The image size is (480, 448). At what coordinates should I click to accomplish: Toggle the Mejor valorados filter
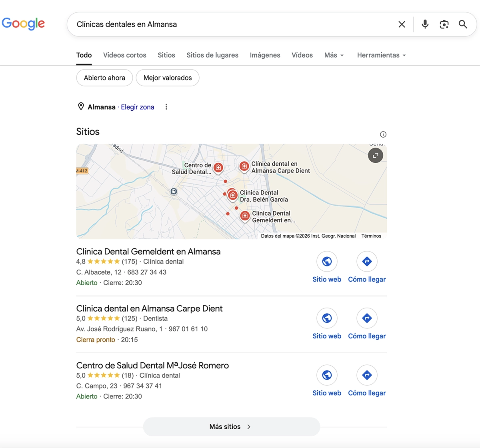click(x=168, y=78)
